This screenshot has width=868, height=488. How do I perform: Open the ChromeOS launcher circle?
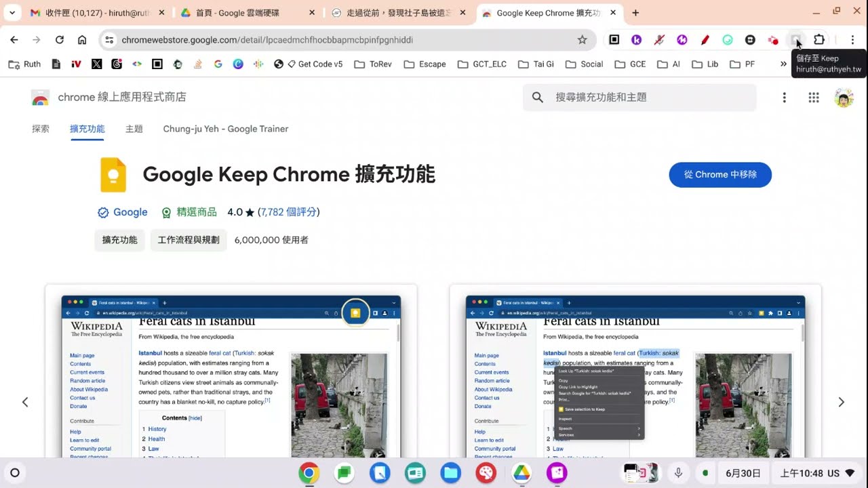coord(15,473)
